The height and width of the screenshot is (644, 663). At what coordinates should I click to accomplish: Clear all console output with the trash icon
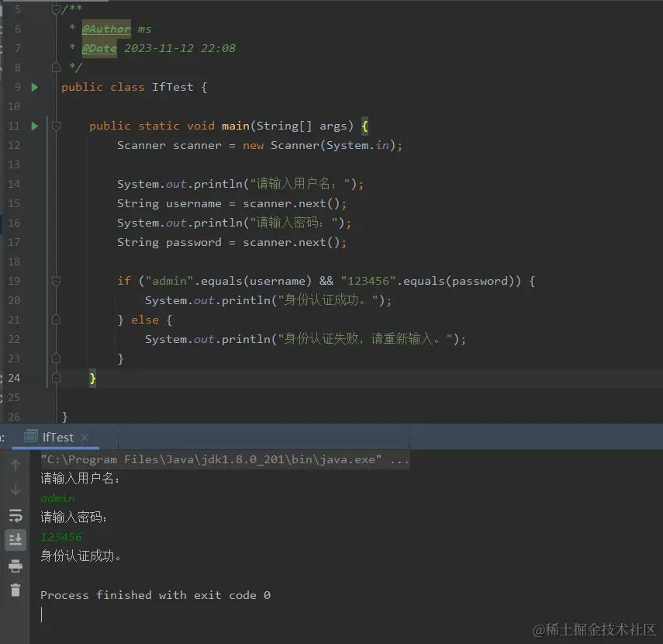click(x=16, y=590)
